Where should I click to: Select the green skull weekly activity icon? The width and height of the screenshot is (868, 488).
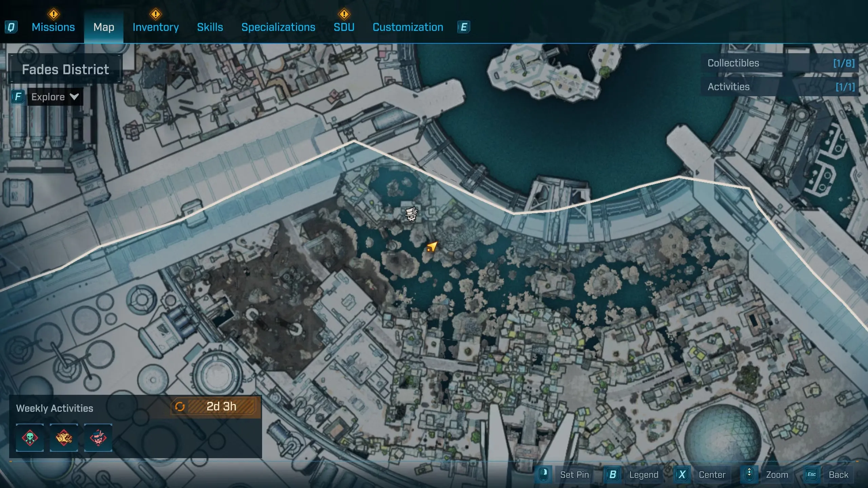30,438
